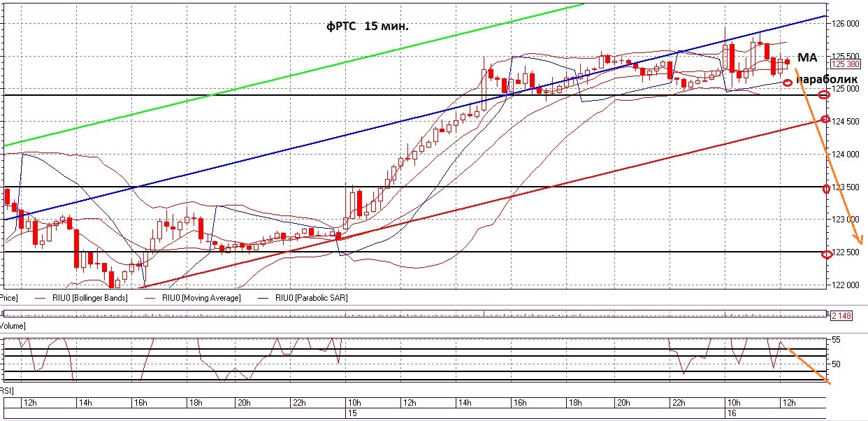Select the RSI scale value 55

pyautogui.click(x=835, y=339)
